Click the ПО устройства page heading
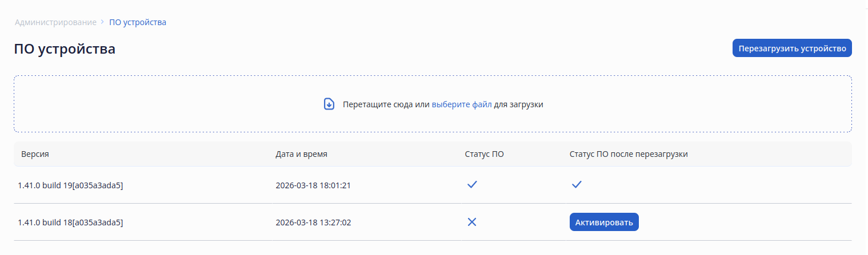This screenshot has height=255, width=868. [x=65, y=49]
